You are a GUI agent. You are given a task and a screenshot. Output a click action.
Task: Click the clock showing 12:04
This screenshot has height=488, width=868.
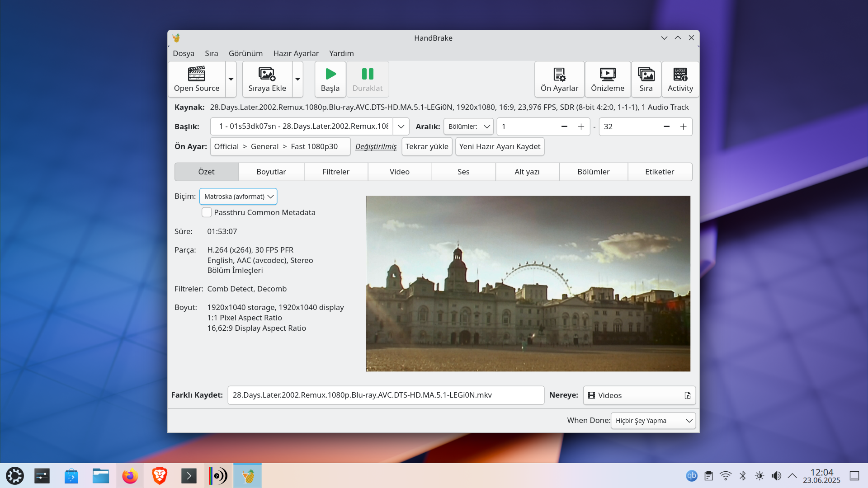click(x=821, y=476)
